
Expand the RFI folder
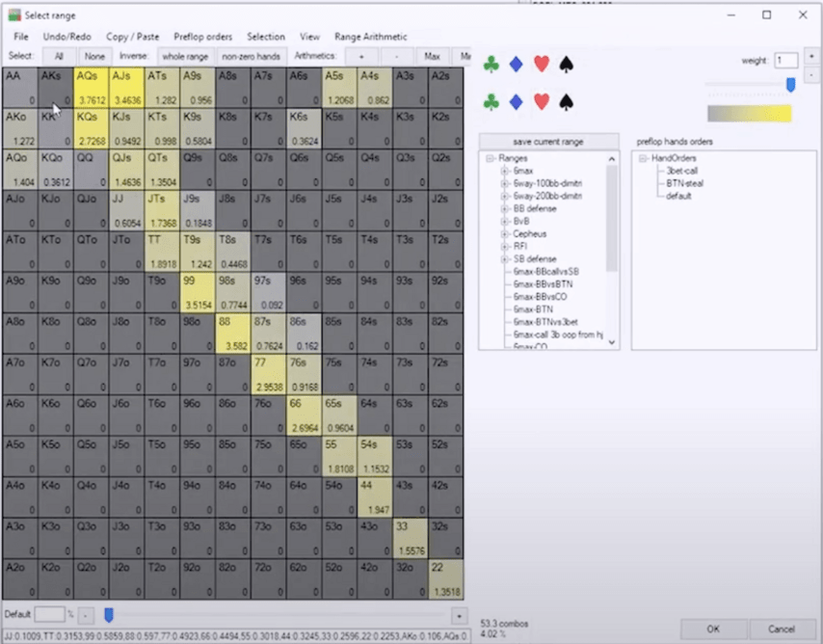(x=504, y=247)
